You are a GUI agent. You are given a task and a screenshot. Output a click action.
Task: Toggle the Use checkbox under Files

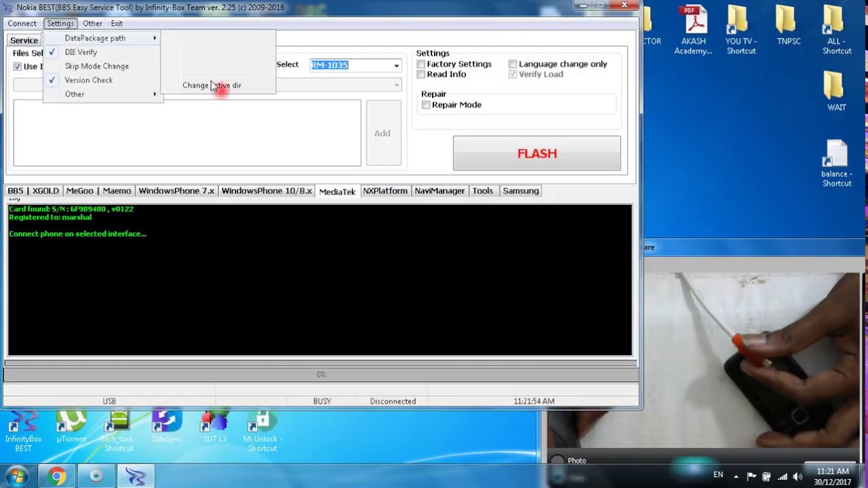coord(18,66)
